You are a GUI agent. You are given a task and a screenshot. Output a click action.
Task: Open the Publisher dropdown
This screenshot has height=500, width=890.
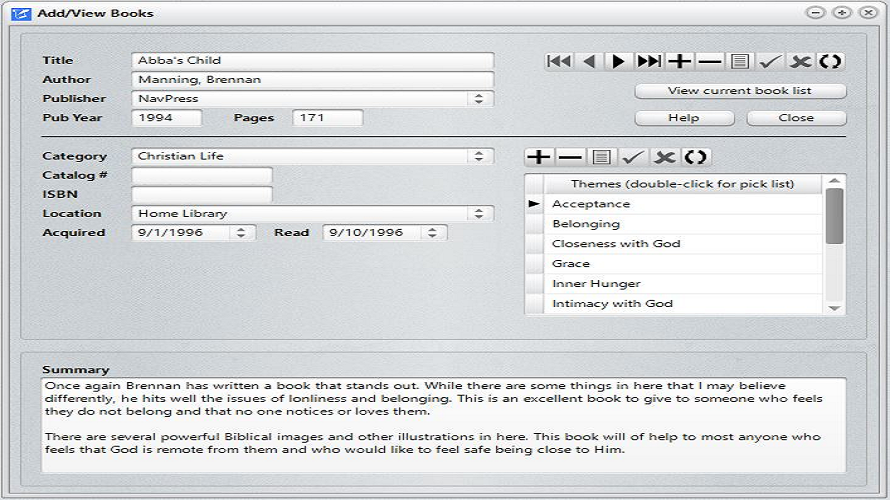(x=479, y=98)
